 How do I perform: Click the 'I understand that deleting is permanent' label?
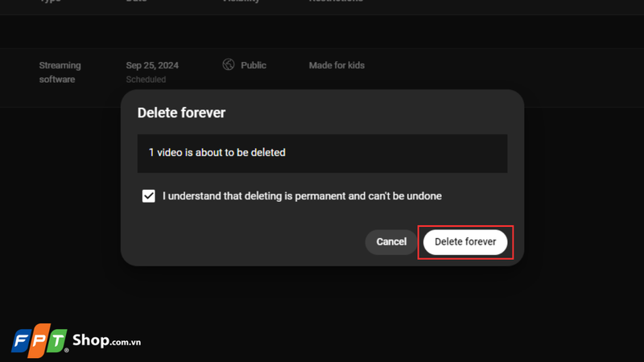[302, 196]
